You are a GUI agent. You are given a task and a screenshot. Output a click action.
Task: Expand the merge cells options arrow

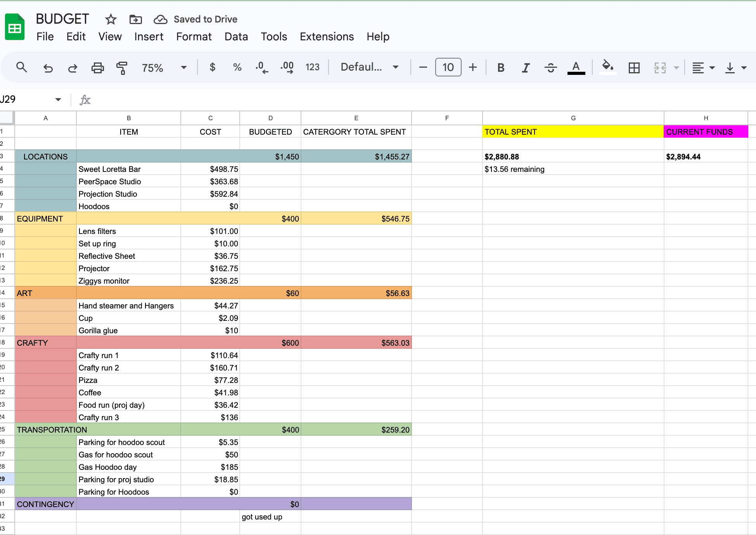coord(676,68)
